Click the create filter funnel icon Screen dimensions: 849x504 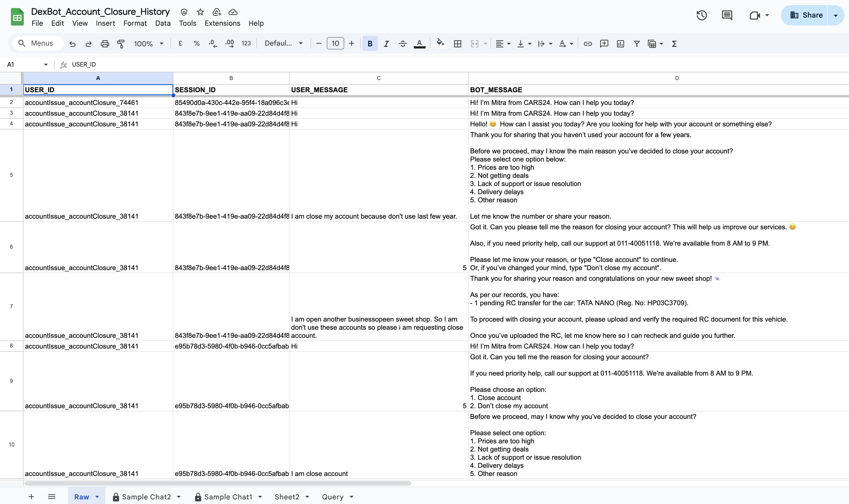(637, 44)
